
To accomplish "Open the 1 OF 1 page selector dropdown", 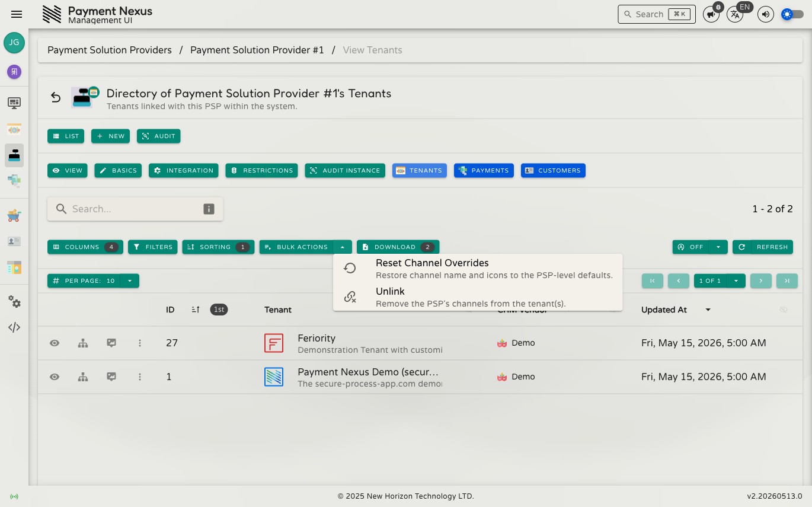I will point(736,280).
